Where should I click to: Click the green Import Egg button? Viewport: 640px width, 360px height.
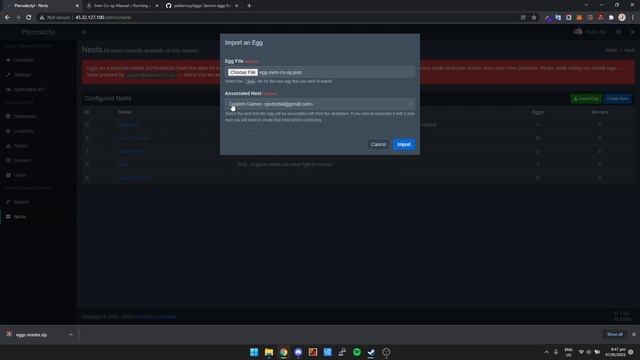[x=586, y=99]
